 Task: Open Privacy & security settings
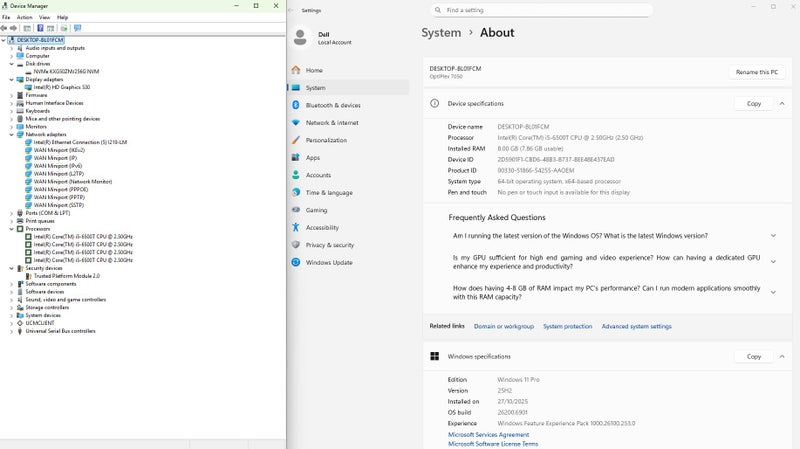(x=330, y=245)
